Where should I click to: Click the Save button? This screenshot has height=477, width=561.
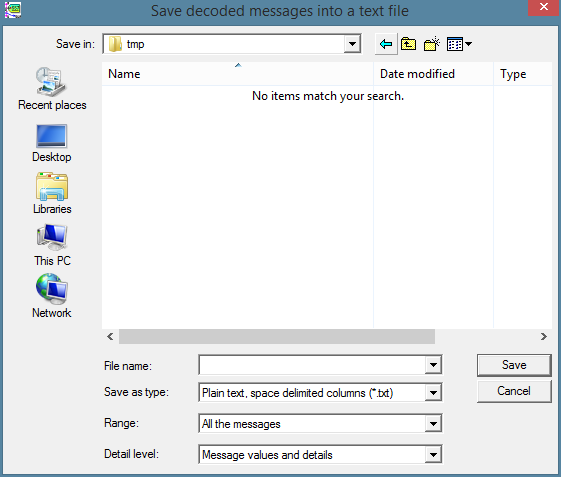[514, 365]
